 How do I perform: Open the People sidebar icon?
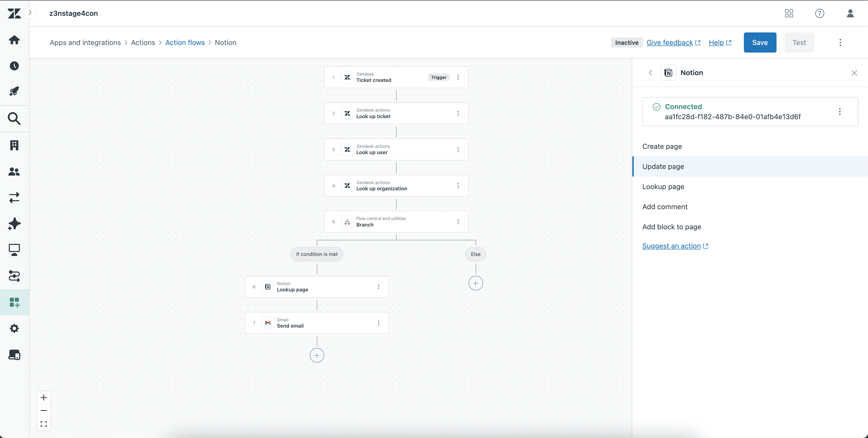pyautogui.click(x=14, y=172)
